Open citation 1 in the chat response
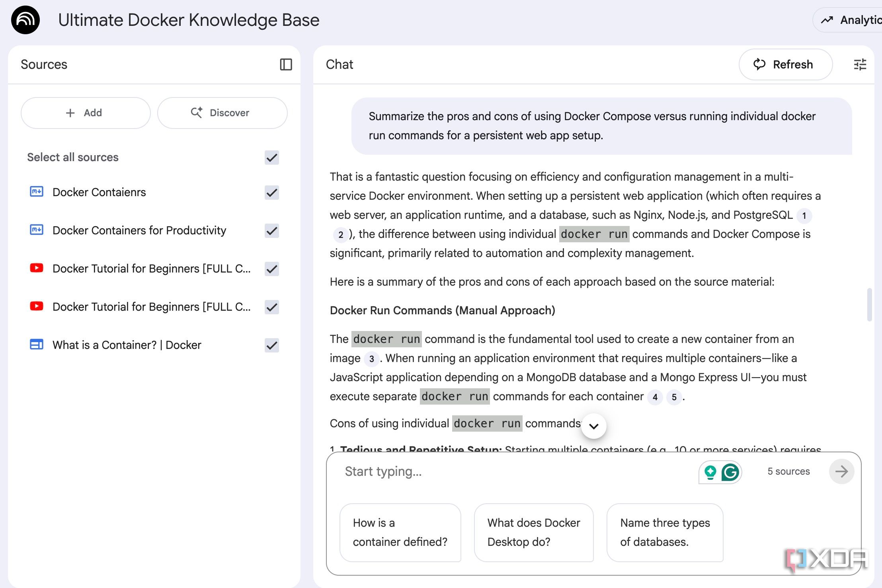This screenshot has height=588, width=882. coord(804,216)
